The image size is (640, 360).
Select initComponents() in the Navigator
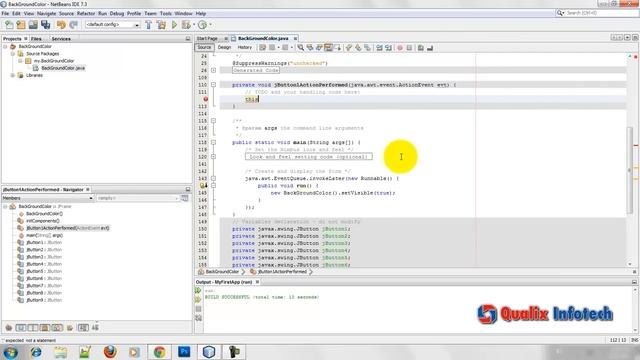point(43,221)
